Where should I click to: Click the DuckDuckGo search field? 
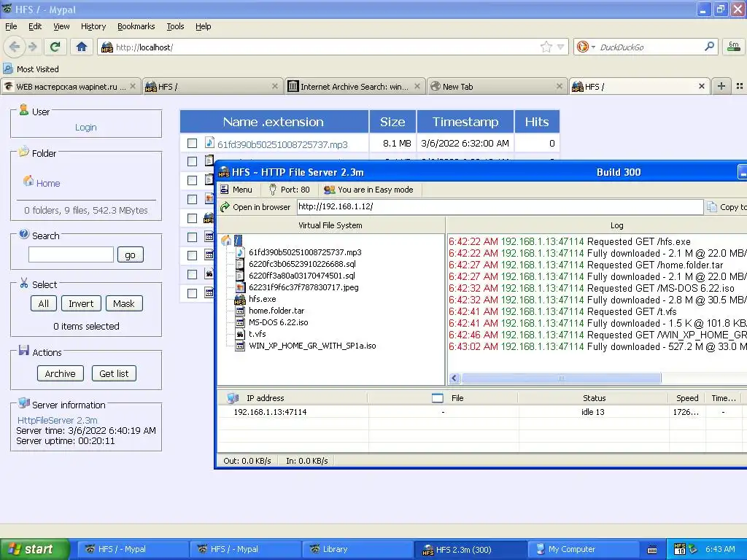(x=650, y=47)
